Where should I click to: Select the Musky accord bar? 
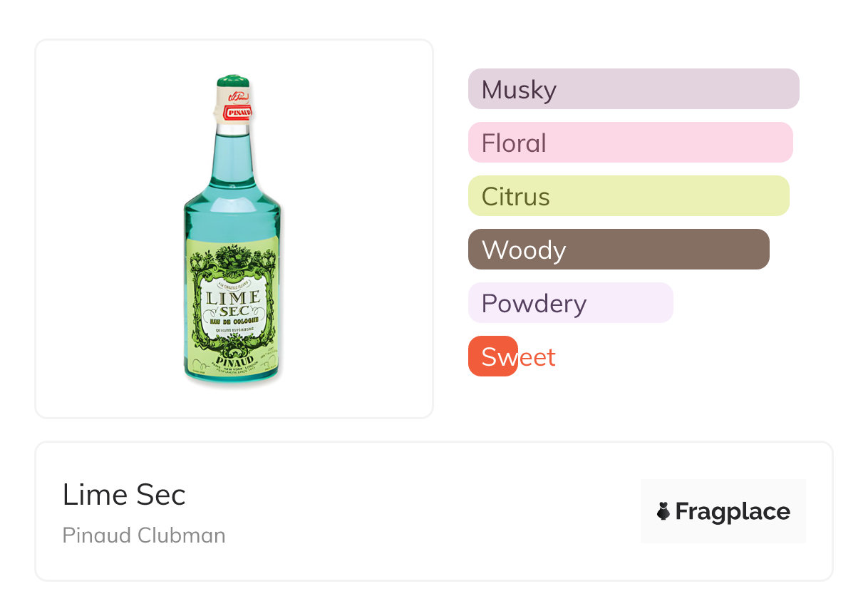pyautogui.click(x=633, y=89)
